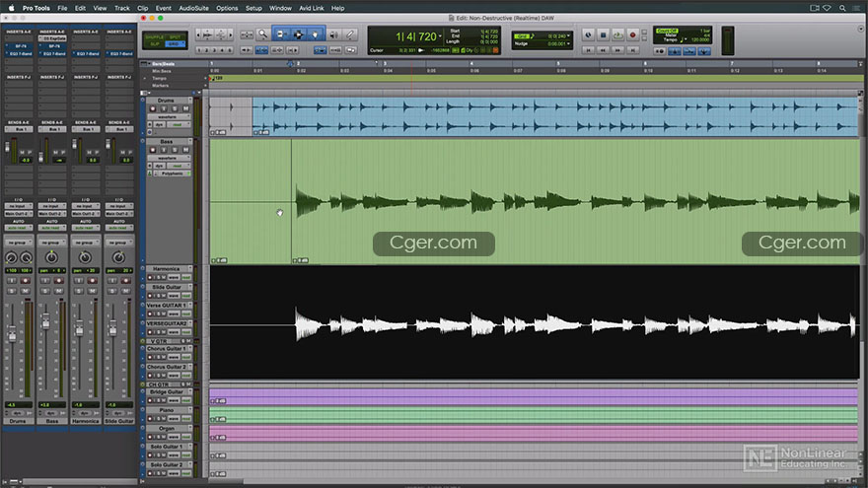The width and height of the screenshot is (868, 488).
Task: Click the Tab to Transients button
Action: [x=247, y=50]
